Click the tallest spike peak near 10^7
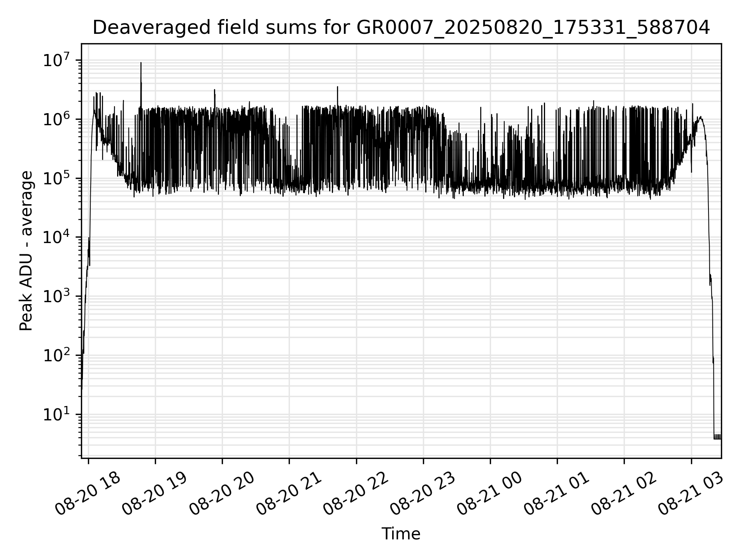This screenshot has width=747, height=560. click(x=141, y=63)
